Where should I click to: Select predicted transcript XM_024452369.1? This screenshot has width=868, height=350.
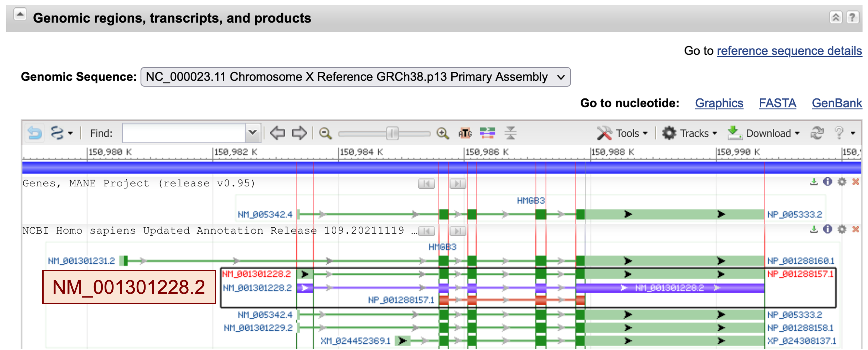point(355,341)
